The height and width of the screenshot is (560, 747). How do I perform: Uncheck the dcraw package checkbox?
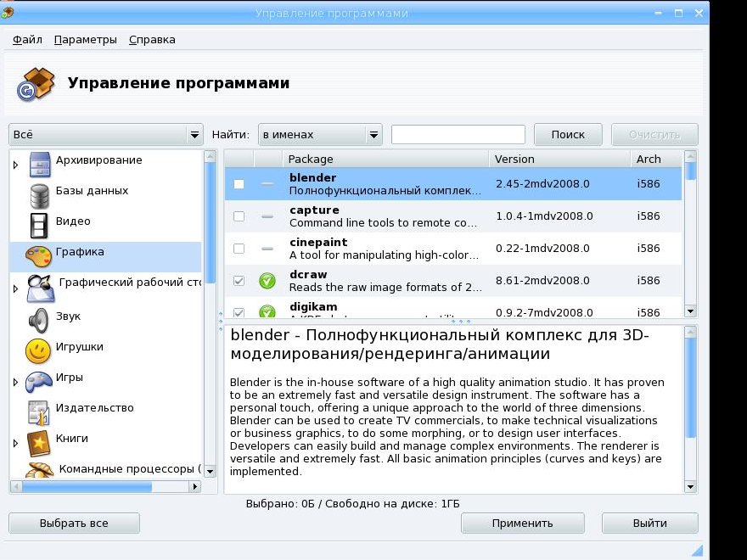239,281
